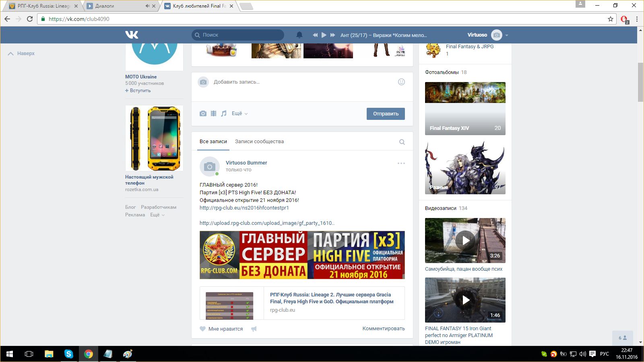Screen dimensions: 644x362
Task: Attach a video to new post
Action: [213, 113]
